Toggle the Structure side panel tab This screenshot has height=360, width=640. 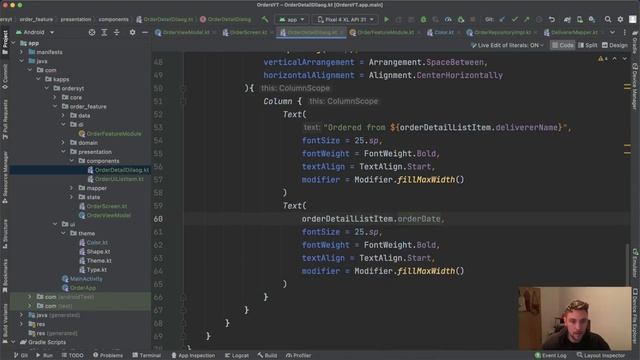click(5, 234)
